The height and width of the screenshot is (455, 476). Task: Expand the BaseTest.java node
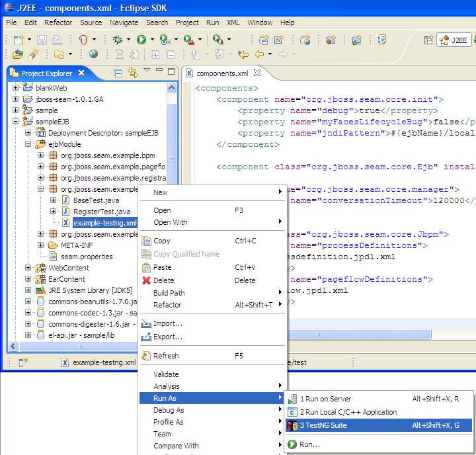pos(53,200)
